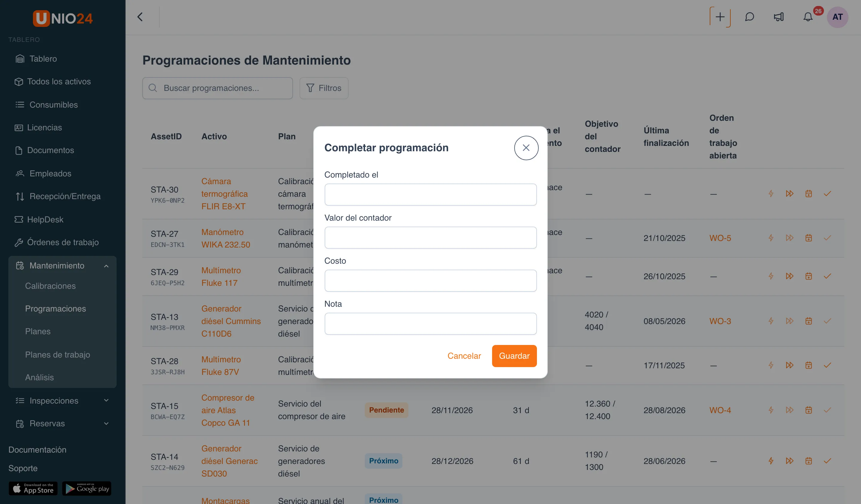
Task: Click skip-forward icon in STA-29 row
Action: (x=789, y=276)
